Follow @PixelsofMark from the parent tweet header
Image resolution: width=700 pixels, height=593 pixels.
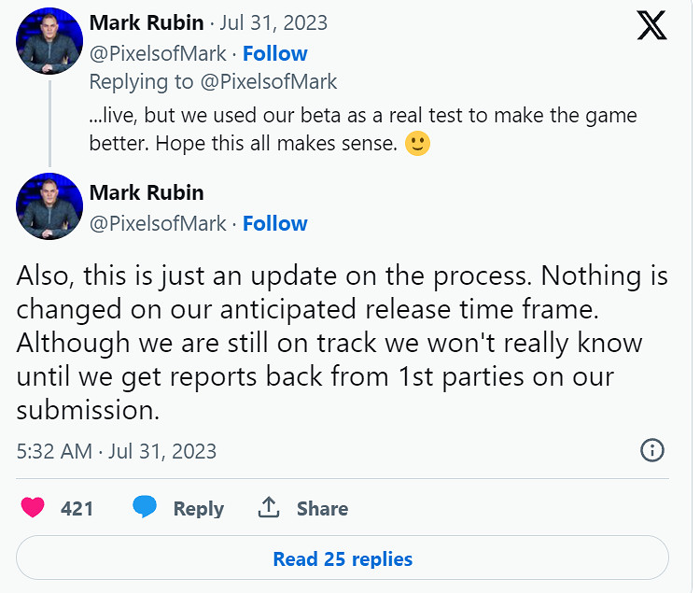274,53
